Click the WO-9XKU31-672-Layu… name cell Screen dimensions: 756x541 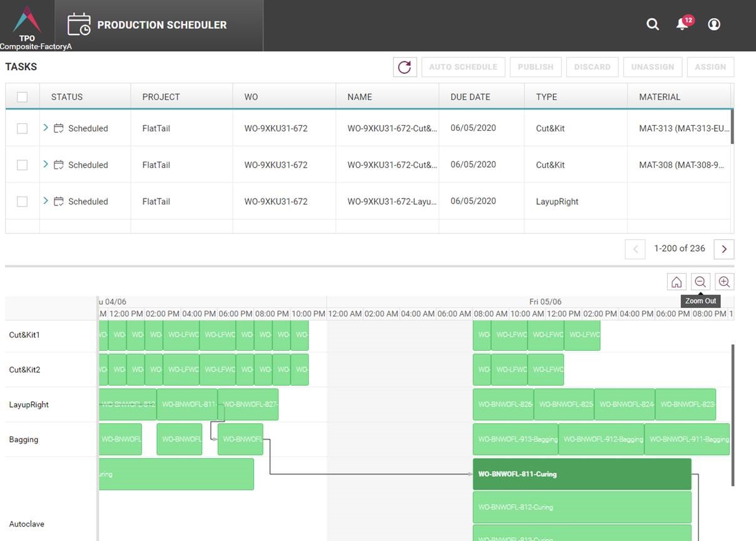(x=387, y=202)
